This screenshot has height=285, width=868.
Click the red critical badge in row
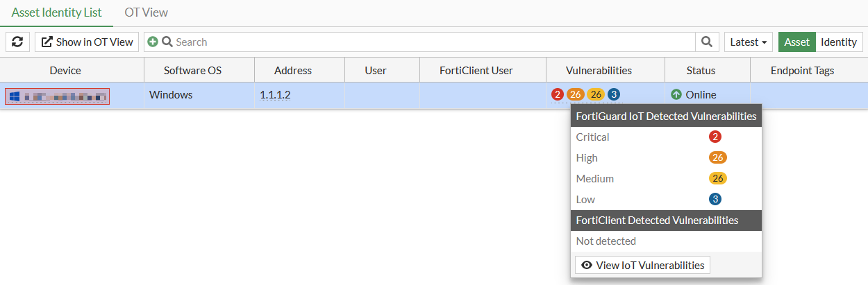557,94
